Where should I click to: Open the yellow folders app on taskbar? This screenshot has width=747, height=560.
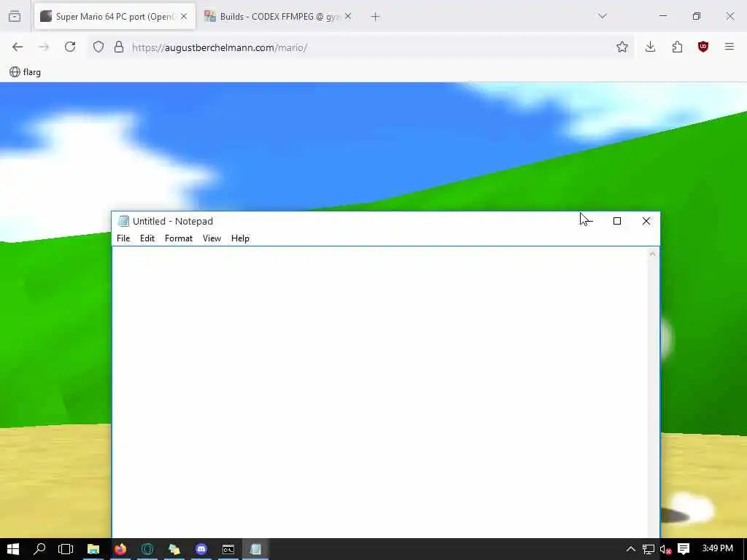click(x=174, y=549)
